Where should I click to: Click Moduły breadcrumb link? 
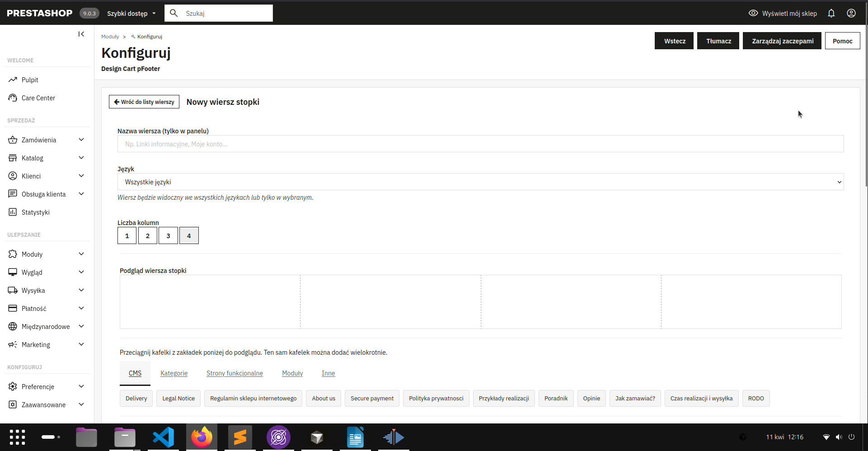click(110, 37)
